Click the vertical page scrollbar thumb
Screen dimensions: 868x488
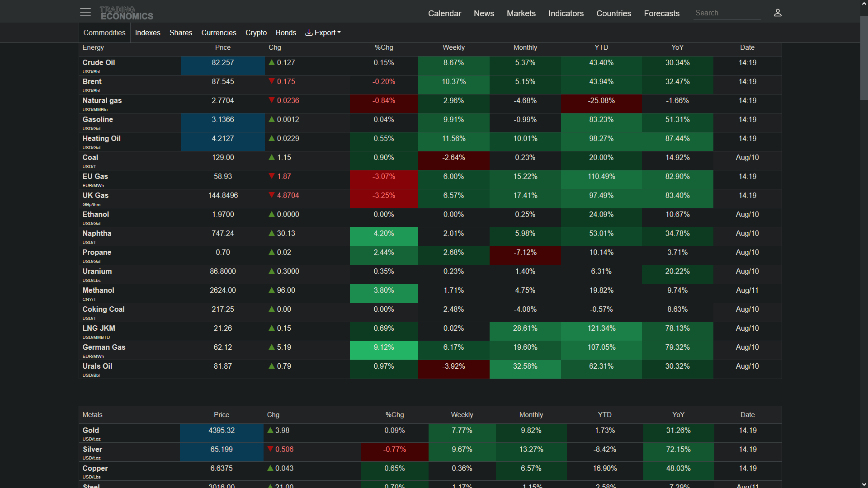tap(864, 58)
